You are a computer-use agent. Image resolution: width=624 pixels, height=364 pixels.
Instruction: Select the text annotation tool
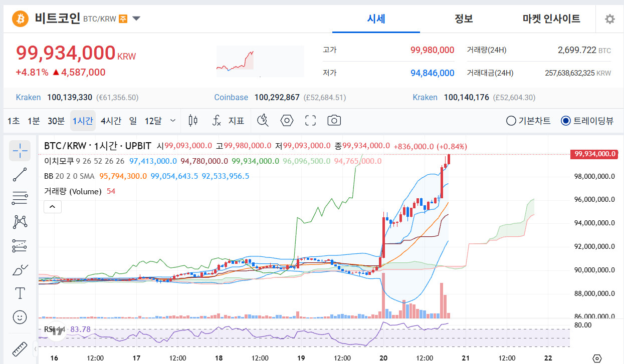(20, 293)
